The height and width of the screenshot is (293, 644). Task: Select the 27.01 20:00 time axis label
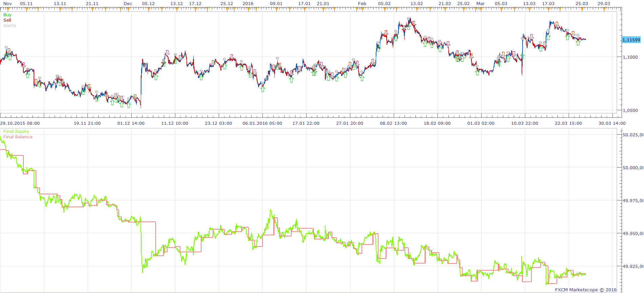(350, 123)
